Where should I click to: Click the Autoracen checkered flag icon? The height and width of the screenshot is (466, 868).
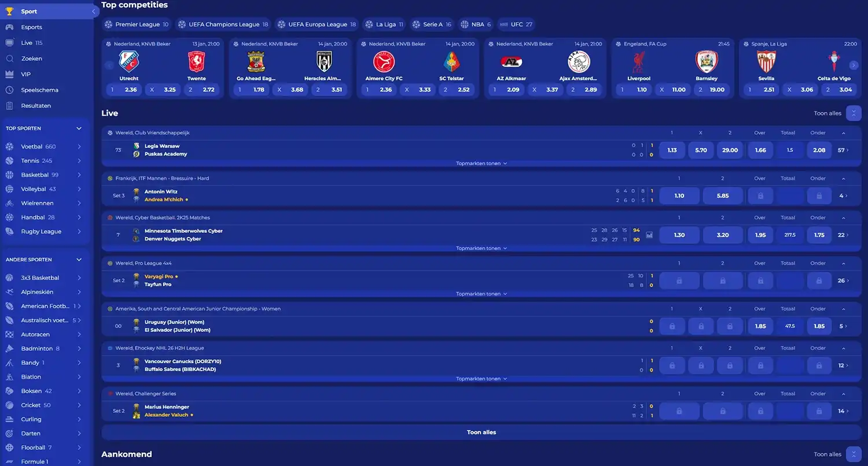point(9,335)
